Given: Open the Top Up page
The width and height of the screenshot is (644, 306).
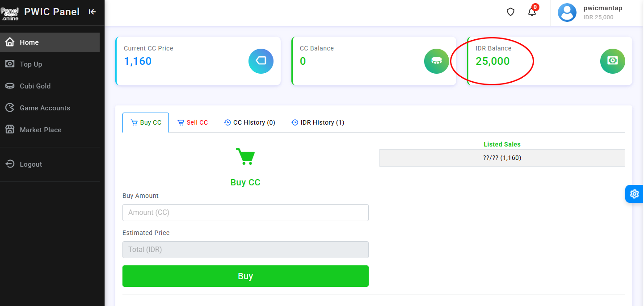Looking at the screenshot, I should (31, 64).
